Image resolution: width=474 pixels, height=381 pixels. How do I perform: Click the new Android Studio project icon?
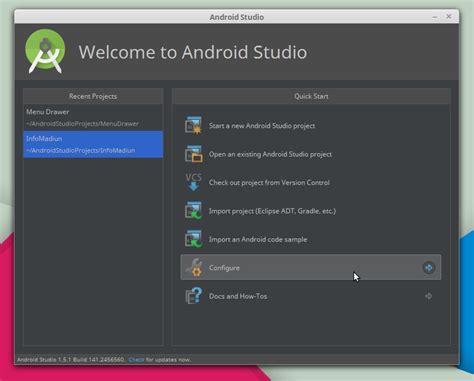click(x=193, y=125)
